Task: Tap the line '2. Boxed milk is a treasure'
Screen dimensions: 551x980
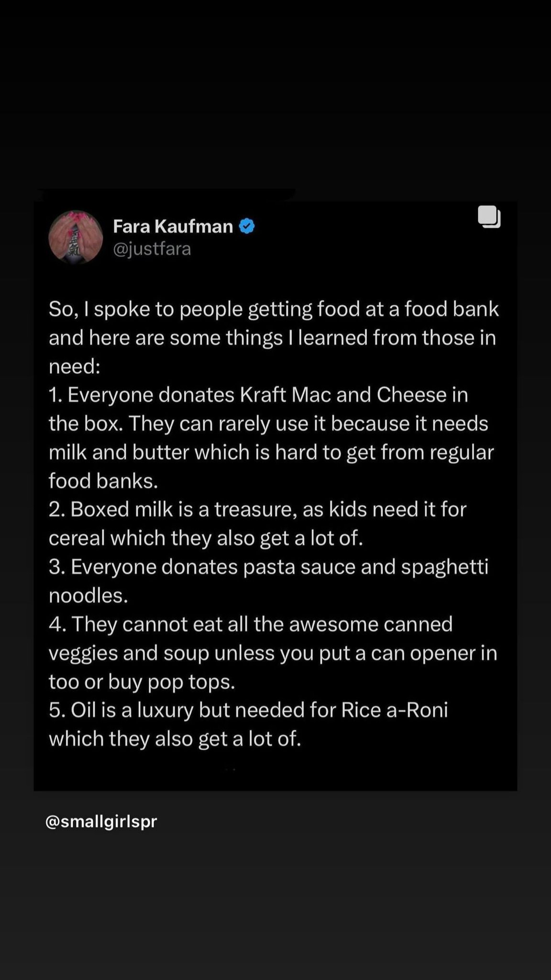Action: coord(257,509)
